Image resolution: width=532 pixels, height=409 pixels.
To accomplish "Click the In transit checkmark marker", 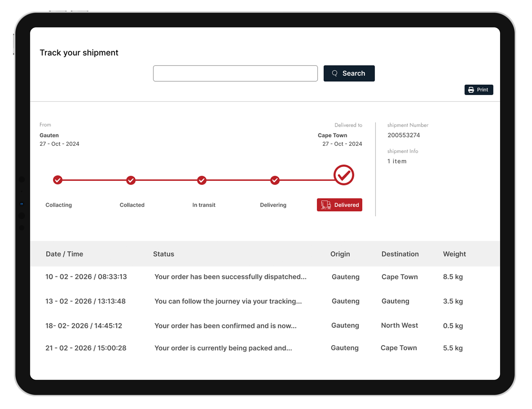I will [x=202, y=180].
